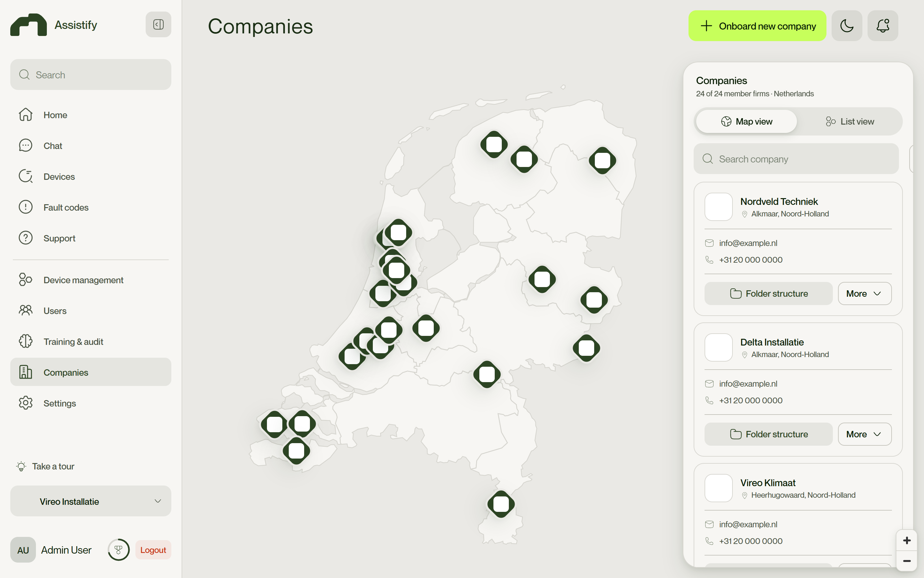
Task: Open Settings from the sidebar
Action: 90,403
